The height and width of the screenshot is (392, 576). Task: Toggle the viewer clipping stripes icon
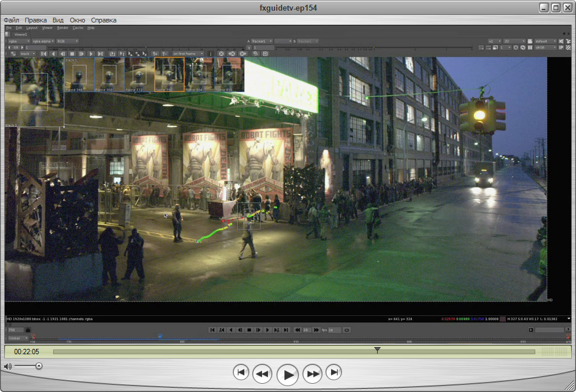click(568, 47)
